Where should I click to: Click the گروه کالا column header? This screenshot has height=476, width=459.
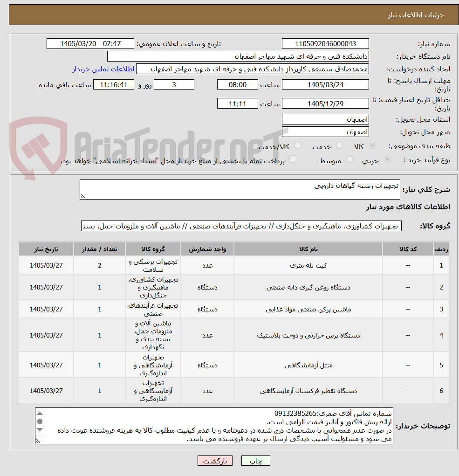click(x=153, y=249)
